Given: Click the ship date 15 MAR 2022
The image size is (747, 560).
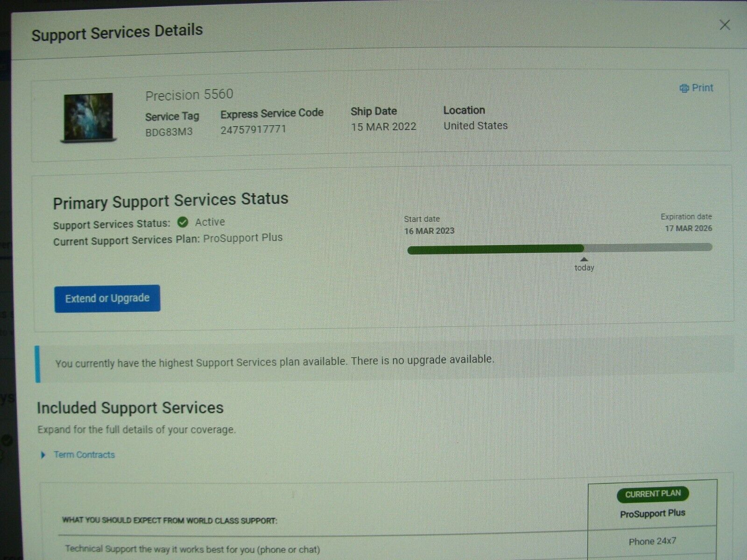Looking at the screenshot, I should (383, 126).
